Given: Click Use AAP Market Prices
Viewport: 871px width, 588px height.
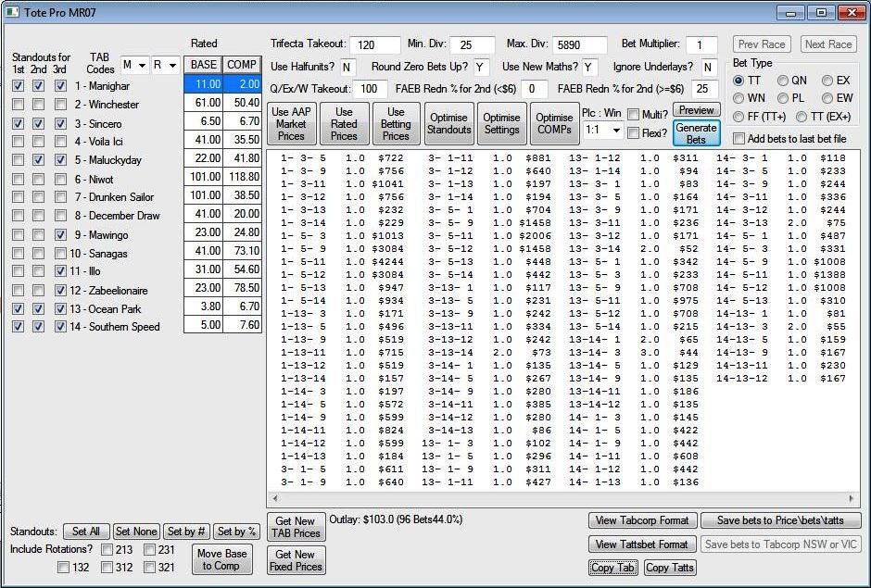Looking at the screenshot, I should [291, 124].
